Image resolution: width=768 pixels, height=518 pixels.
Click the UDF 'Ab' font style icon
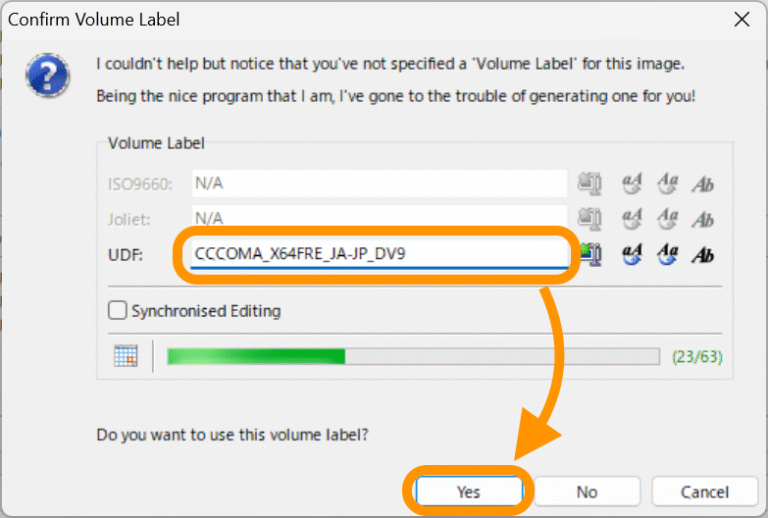(x=703, y=254)
